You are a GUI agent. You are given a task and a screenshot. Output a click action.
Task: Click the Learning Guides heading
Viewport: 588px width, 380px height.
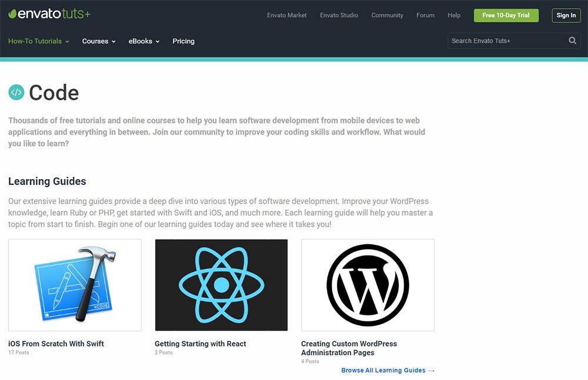[47, 181]
